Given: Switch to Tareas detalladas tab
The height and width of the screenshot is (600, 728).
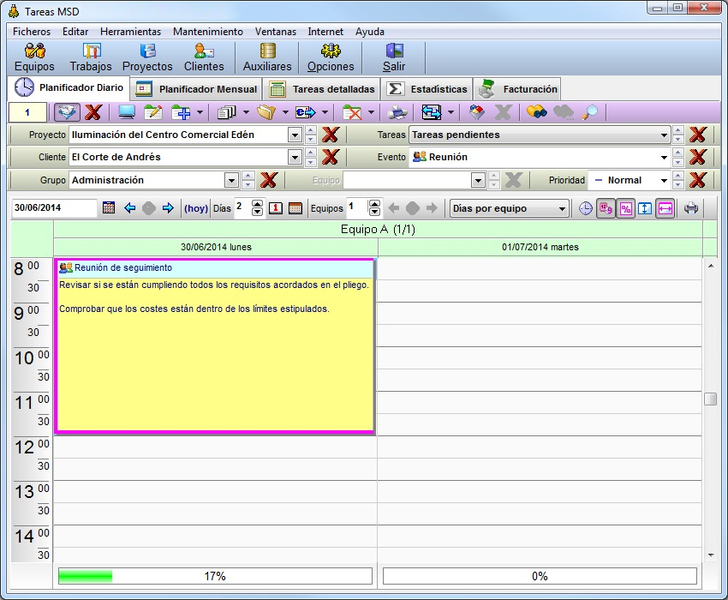Looking at the screenshot, I should point(323,89).
